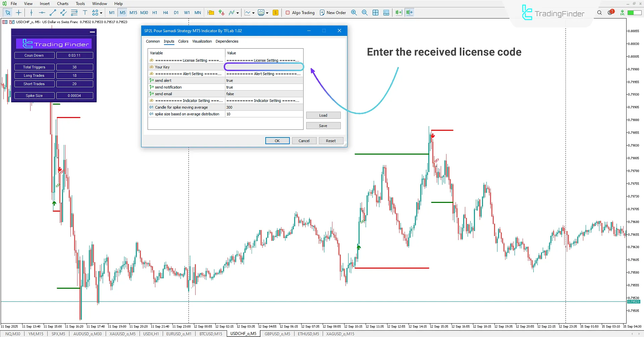
Task: Click the Your Key input field
Action: point(264,67)
